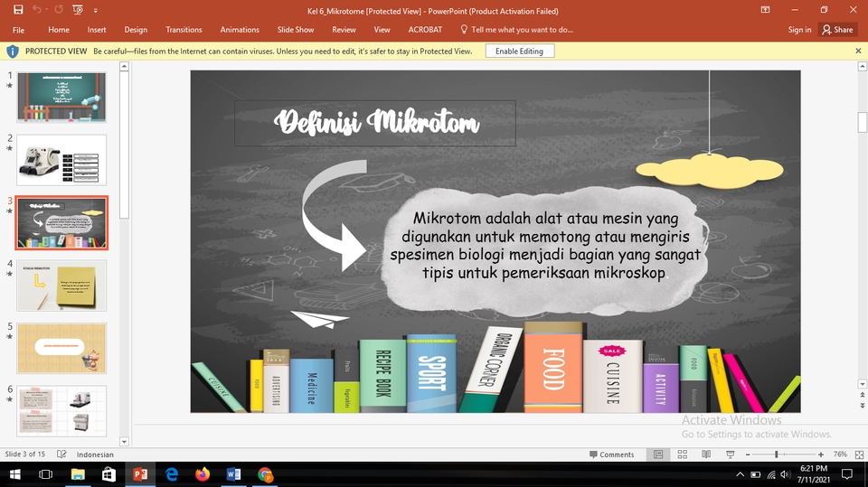Viewport: 868px width, 487px height.
Task: Click animation star icon beside slide 1
Action: point(9,85)
